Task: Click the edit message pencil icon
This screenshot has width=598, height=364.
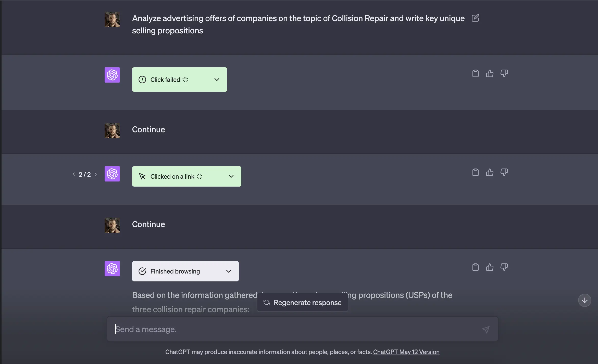Action: (475, 18)
